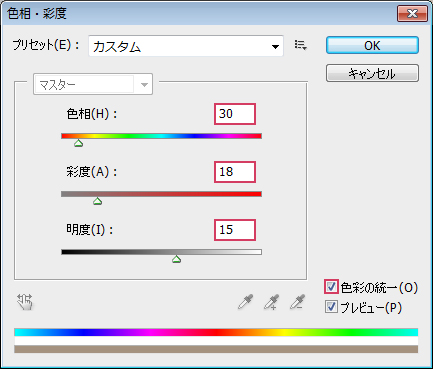The height and width of the screenshot is (369, 433).
Task: Click the 明度(I) slider handle
Action: point(176,259)
